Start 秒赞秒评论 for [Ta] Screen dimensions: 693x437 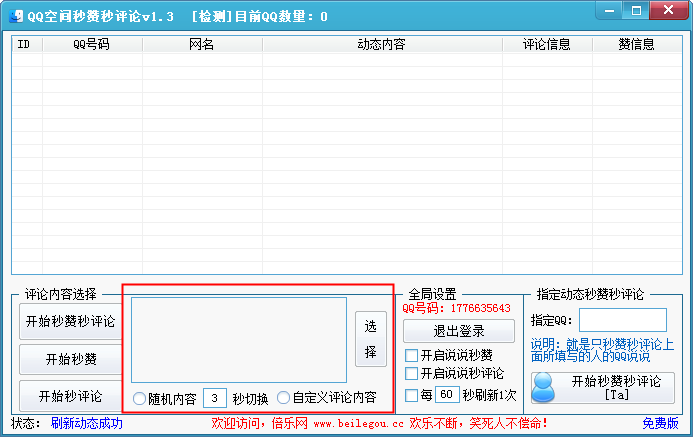(x=603, y=388)
